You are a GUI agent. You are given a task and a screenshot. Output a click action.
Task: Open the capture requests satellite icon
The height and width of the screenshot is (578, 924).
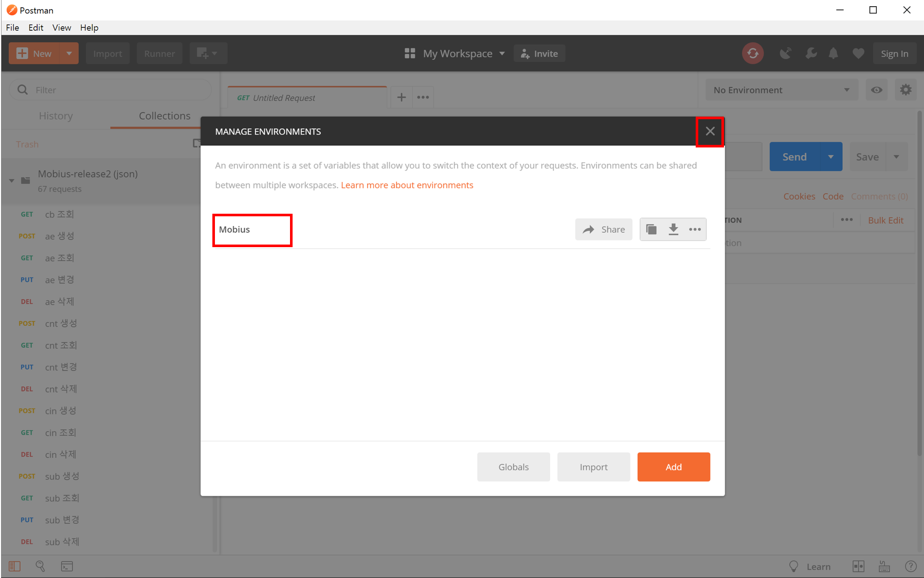point(785,53)
